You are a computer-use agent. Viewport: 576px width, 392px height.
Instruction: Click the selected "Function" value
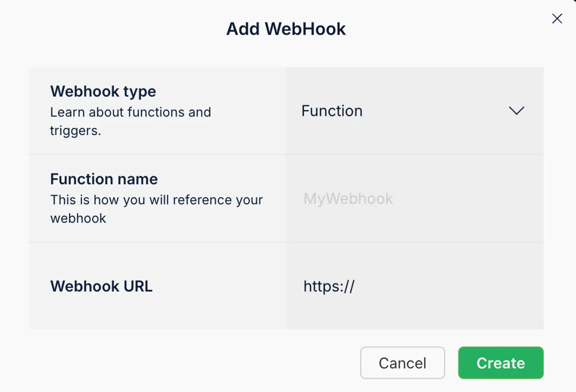[332, 111]
